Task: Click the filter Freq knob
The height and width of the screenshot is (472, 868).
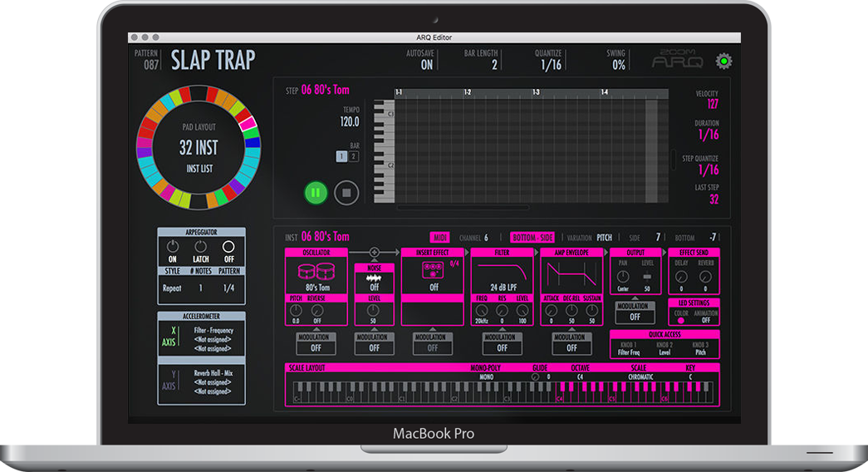Action: point(482,311)
